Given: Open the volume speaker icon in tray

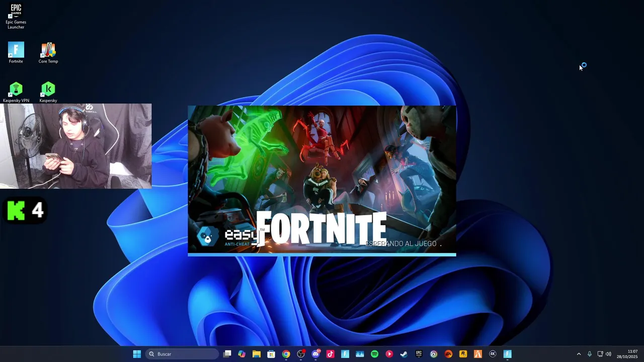Looking at the screenshot, I should (608, 354).
